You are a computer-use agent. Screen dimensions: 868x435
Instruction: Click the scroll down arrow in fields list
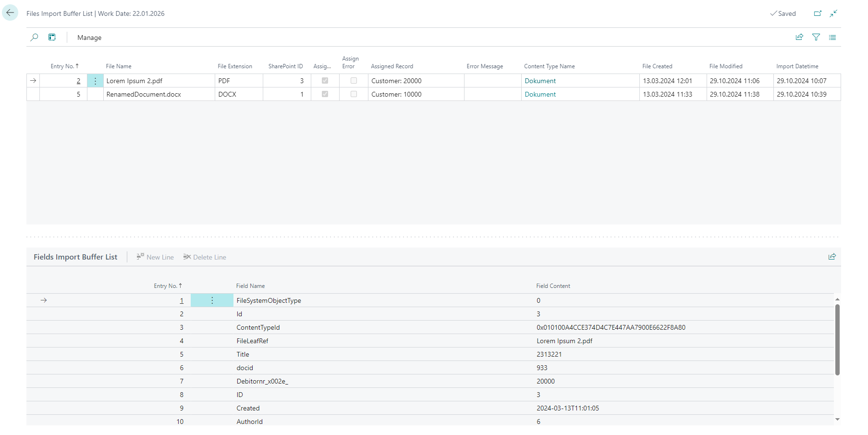point(837,420)
